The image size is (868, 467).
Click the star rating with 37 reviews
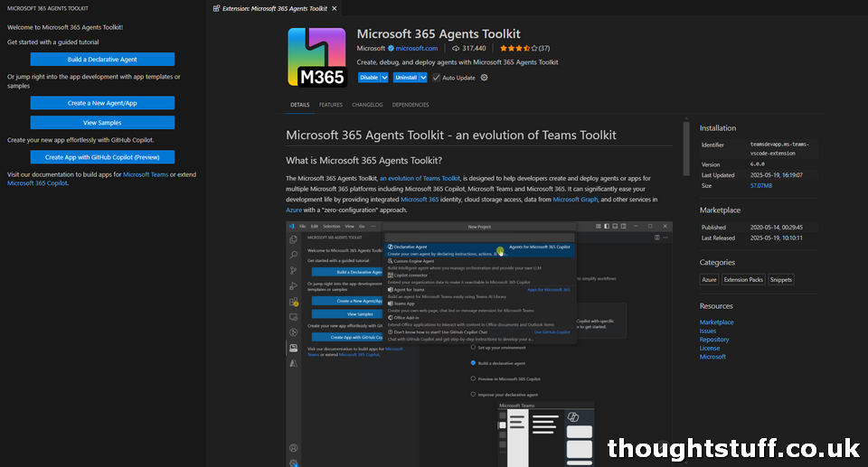point(524,48)
